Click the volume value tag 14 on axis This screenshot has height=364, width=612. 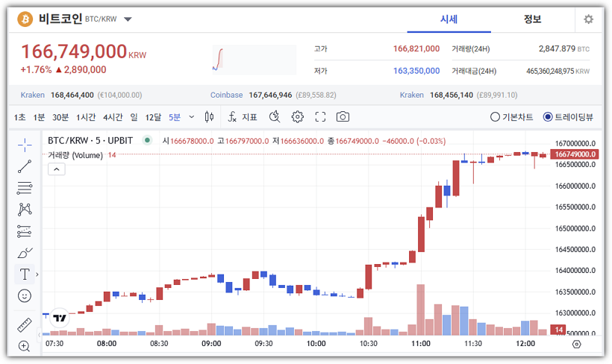tap(558, 330)
